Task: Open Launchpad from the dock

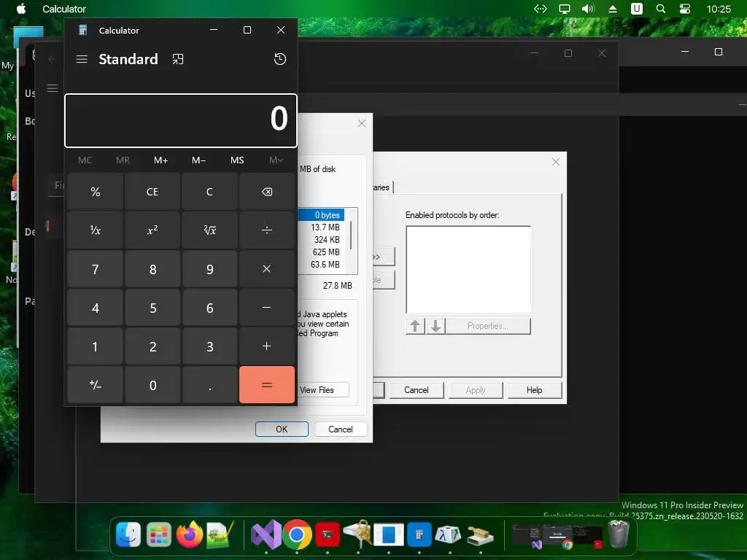Action: pos(158,534)
